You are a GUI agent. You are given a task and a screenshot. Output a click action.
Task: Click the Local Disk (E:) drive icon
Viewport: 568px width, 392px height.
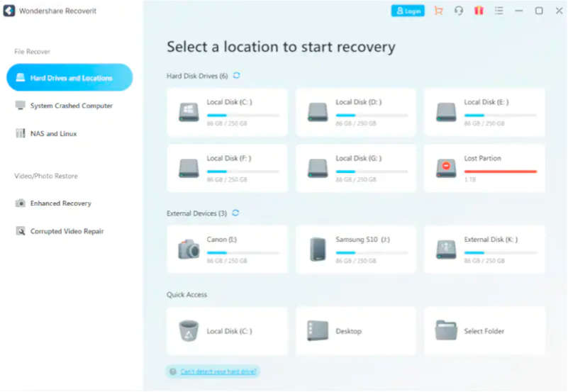(x=446, y=112)
